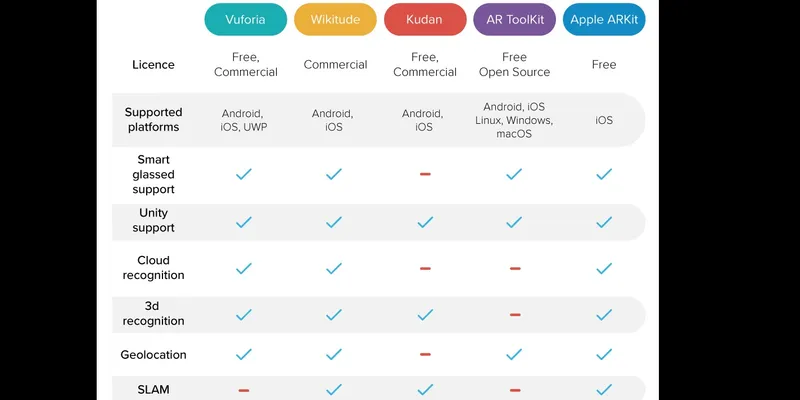Click Vuforia's red dash in SLAM row

(244, 390)
